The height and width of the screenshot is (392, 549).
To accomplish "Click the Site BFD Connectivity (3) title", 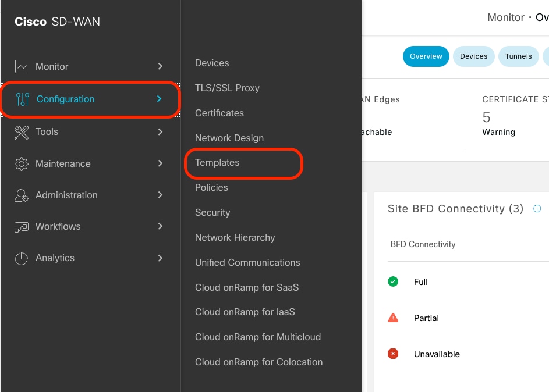I will 455,209.
